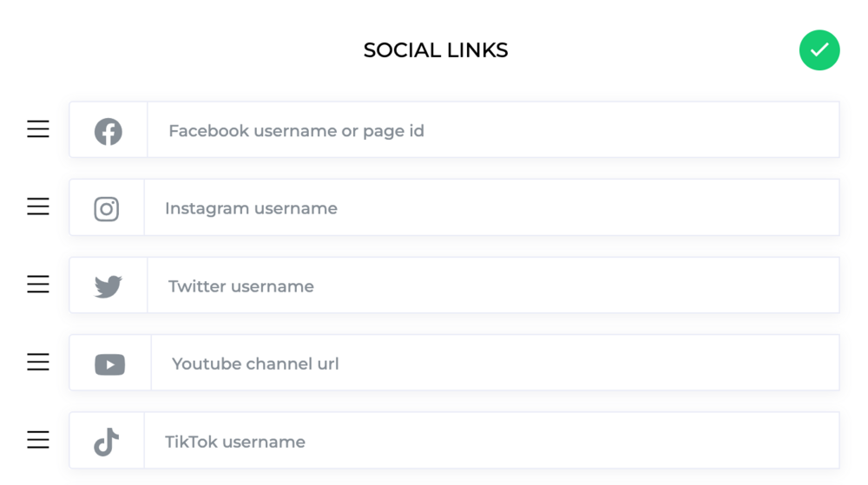Grab the Facebook row reorder handle

pos(38,129)
